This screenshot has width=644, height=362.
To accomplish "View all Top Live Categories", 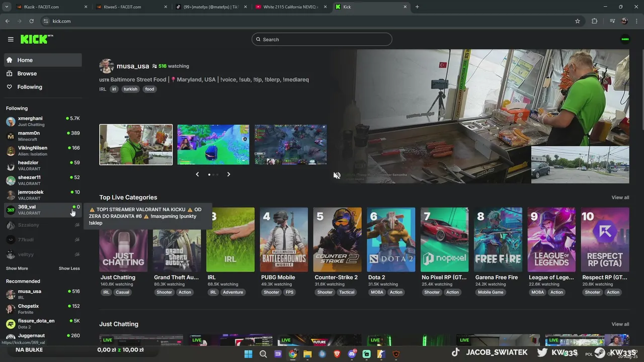I will pyautogui.click(x=620, y=197).
